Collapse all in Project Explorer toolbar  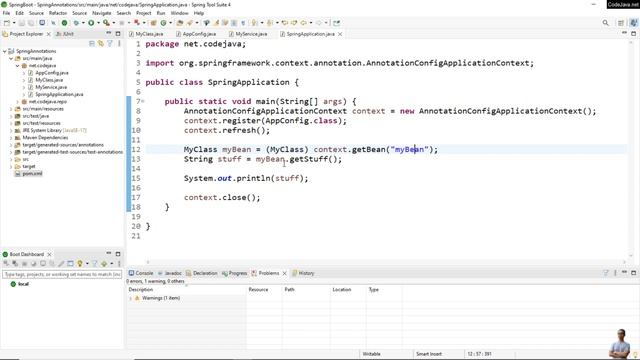[92, 43]
